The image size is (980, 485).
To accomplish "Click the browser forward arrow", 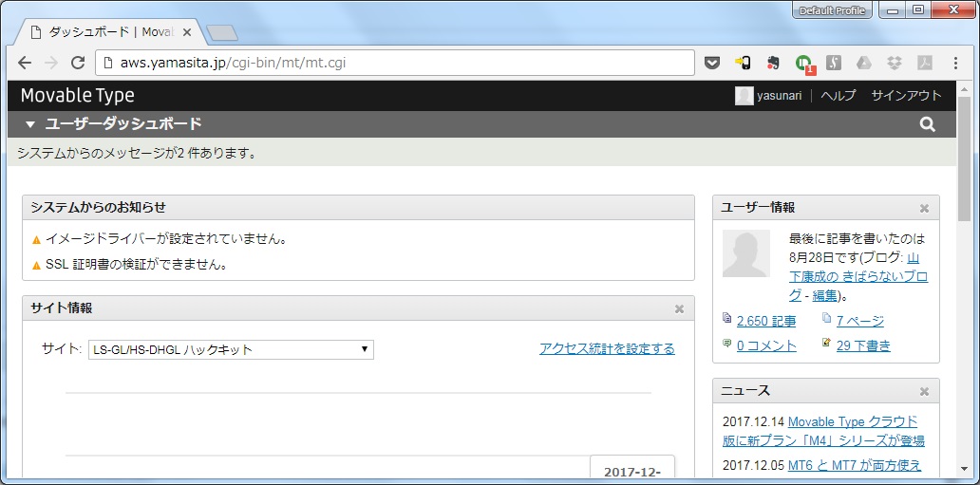I will [51, 63].
